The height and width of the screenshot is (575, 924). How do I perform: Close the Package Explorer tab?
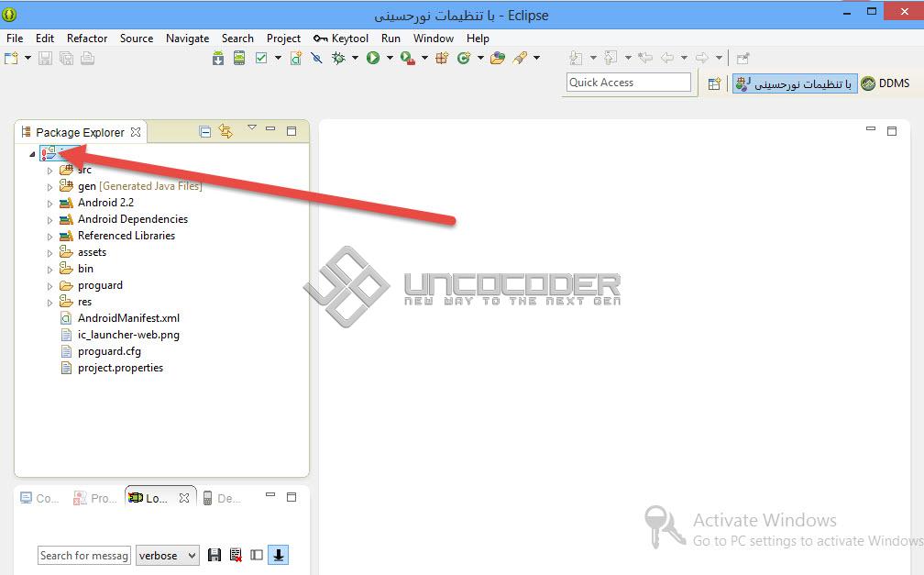tap(136, 132)
